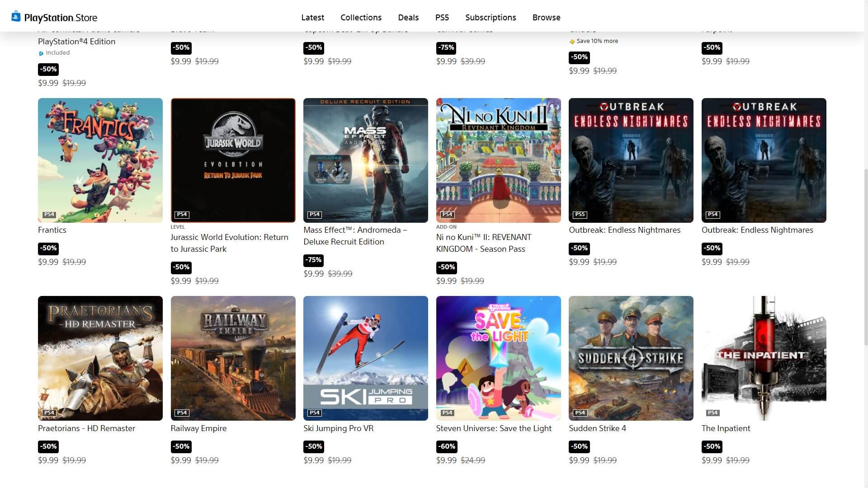
Task: Click PS4 badge on The Inpatient cover
Action: pos(712,413)
